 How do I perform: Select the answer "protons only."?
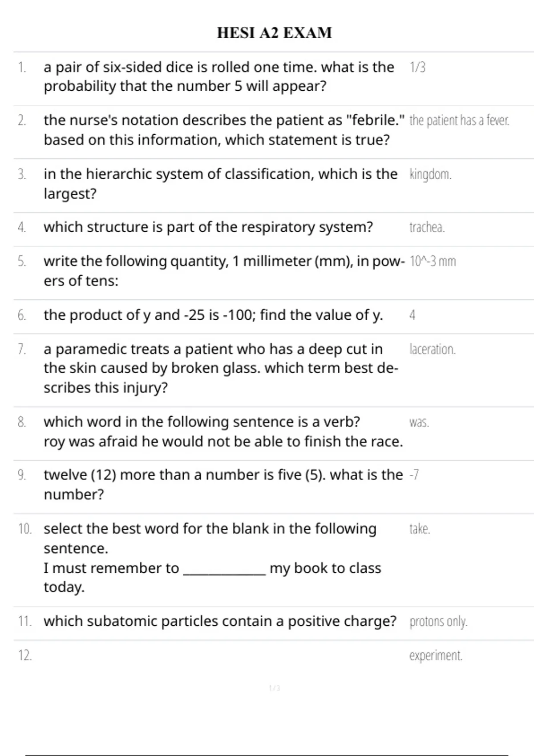[x=438, y=621]
